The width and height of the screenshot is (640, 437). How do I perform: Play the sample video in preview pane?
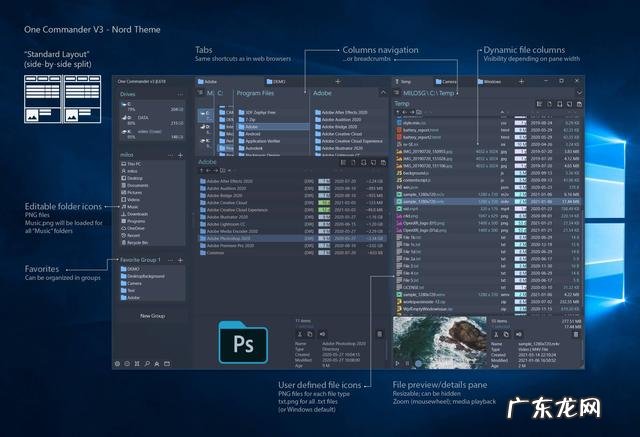pyautogui.click(x=399, y=361)
